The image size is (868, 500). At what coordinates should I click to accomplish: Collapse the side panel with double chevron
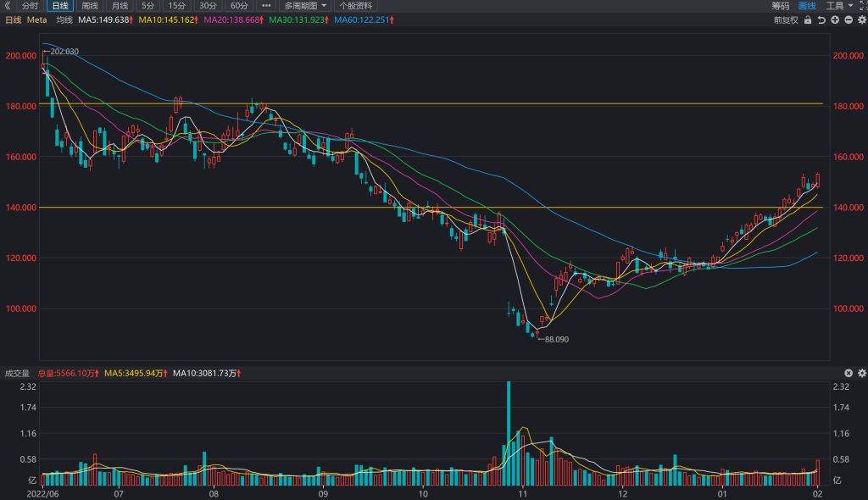8,6
